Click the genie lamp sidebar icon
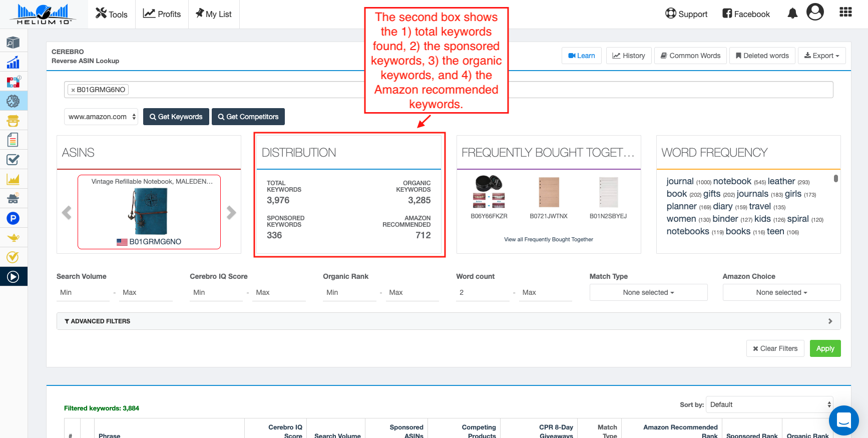 (13, 238)
